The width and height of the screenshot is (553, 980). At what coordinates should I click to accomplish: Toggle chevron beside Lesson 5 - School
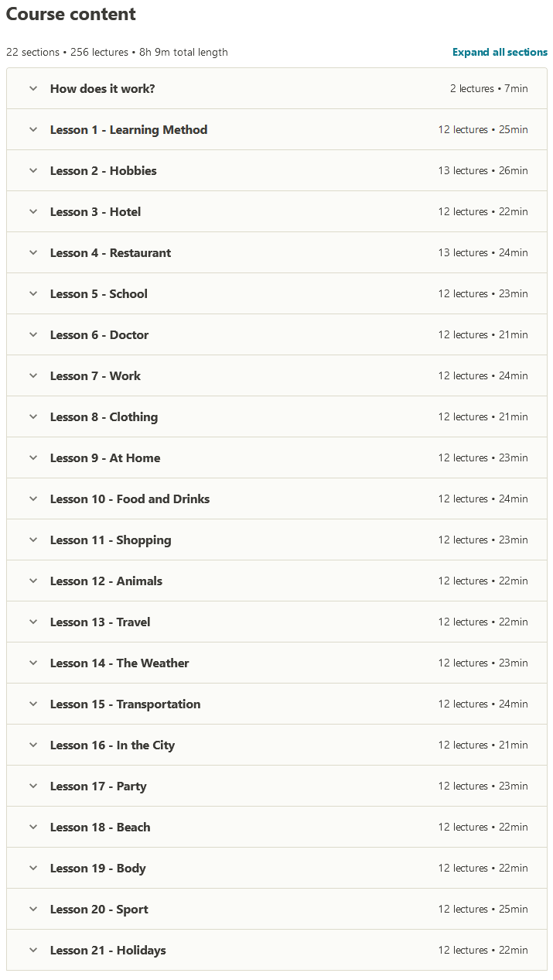tap(33, 293)
